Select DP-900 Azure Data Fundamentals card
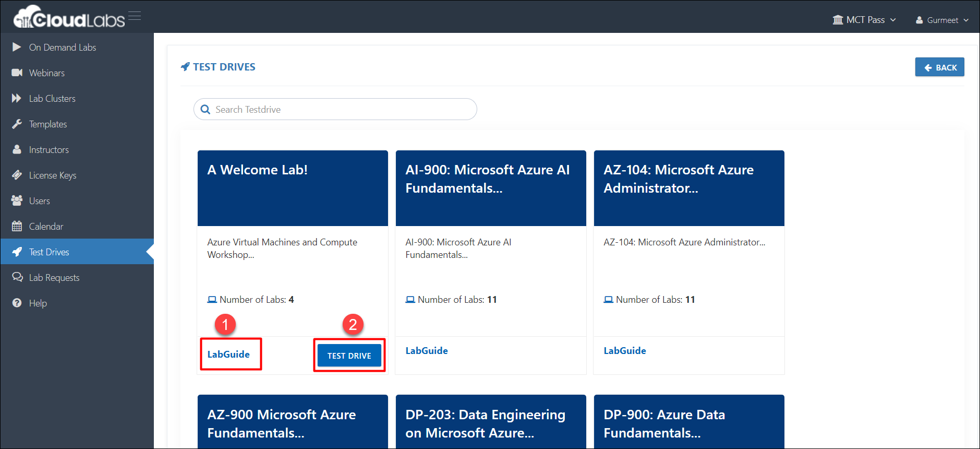980x449 pixels. [x=689, y=421]
